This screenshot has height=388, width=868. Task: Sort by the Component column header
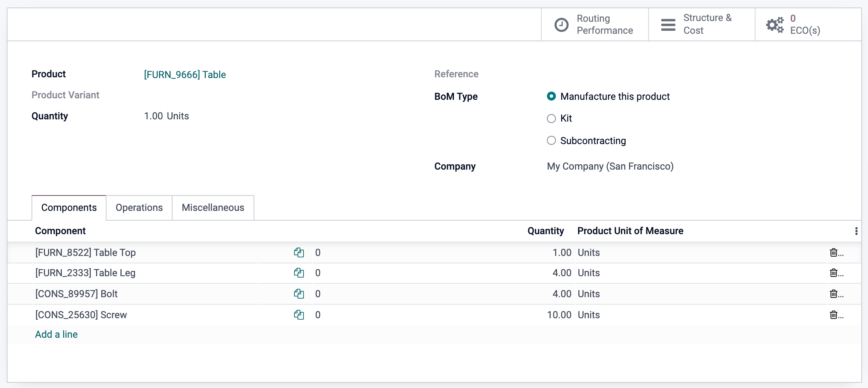60,231
